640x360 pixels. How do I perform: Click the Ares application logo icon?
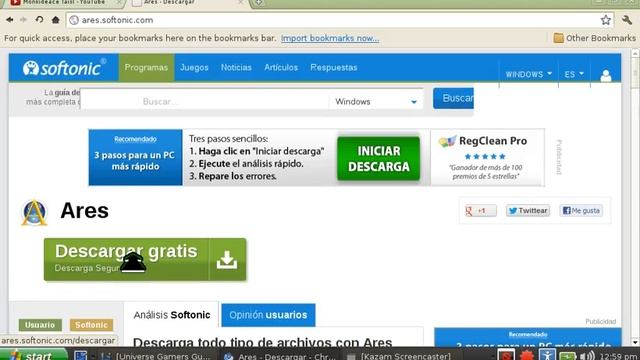(34, 212)
